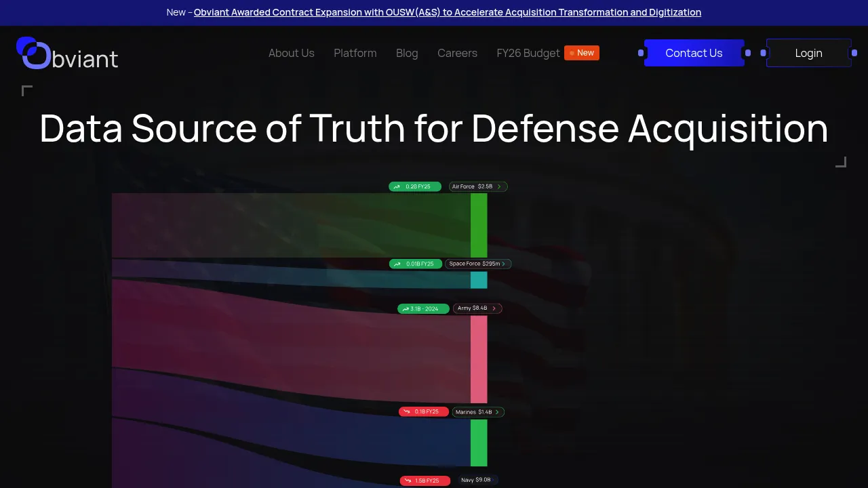The height and width of the screenshot is (488, 868).
Task: Select the teal Space Force chart bar
Action: pos(479,280)
